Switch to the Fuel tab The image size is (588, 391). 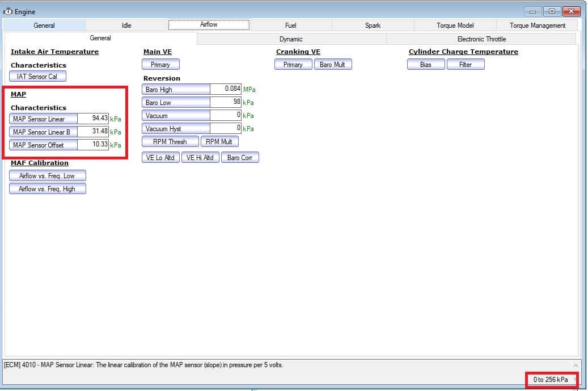(x=290, y=26)
